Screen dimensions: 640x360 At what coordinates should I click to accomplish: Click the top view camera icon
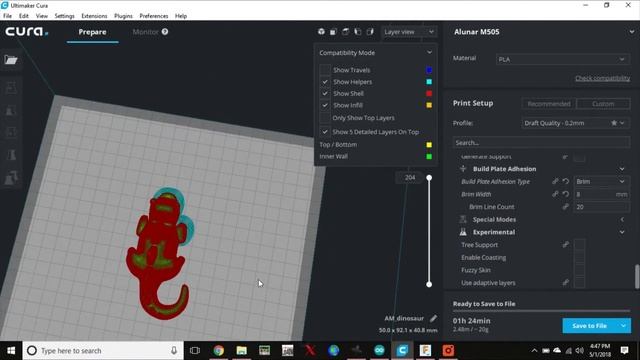[x=345, y=32]
